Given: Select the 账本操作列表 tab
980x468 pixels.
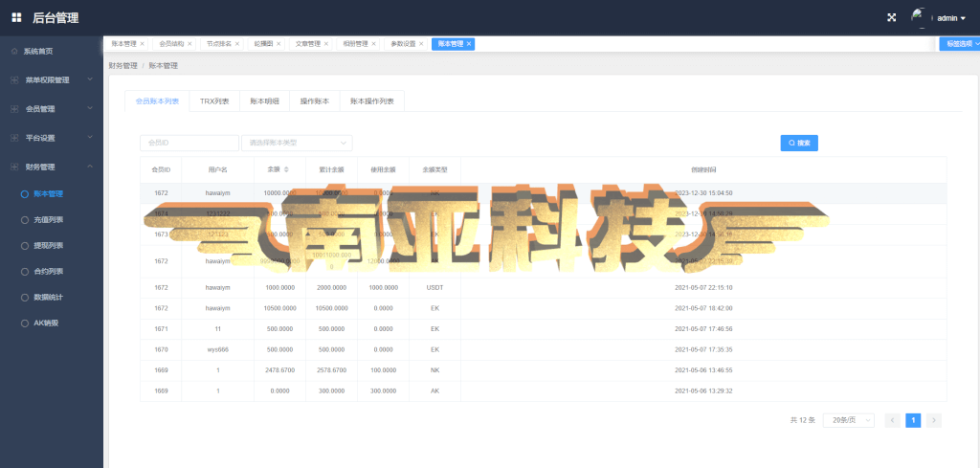Looking at the screenshot, I should coord(372,101).
